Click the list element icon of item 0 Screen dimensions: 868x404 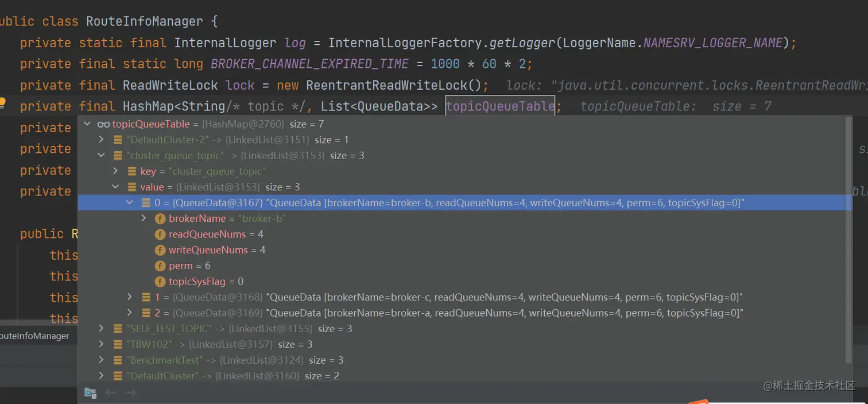coord(146,202)
